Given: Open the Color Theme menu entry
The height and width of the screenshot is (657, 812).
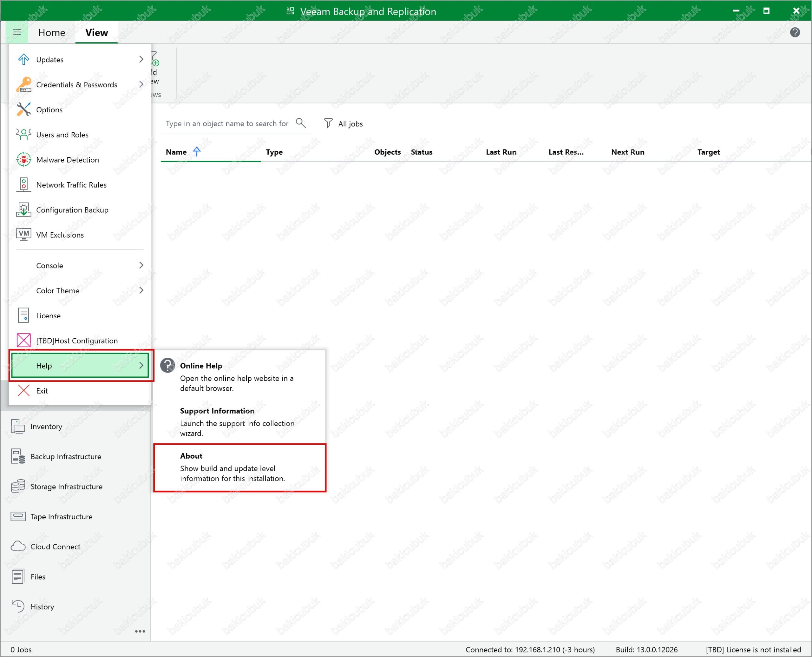Looking at the screenshot, I should pos(80,290).
